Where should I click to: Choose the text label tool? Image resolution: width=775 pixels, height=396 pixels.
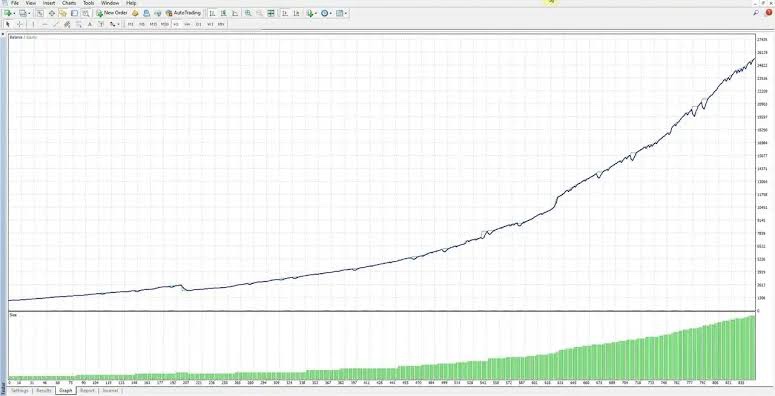(89, 24)
